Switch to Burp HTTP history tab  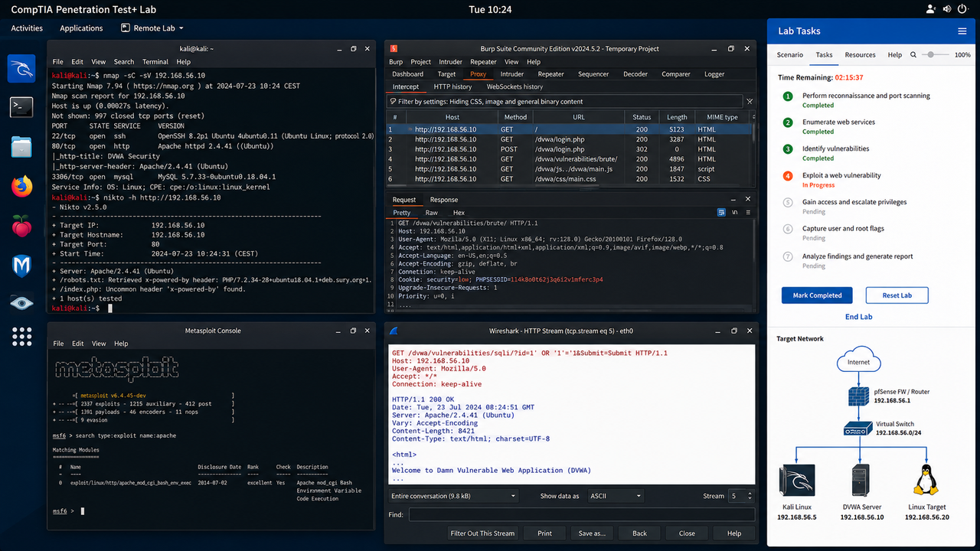452,86
